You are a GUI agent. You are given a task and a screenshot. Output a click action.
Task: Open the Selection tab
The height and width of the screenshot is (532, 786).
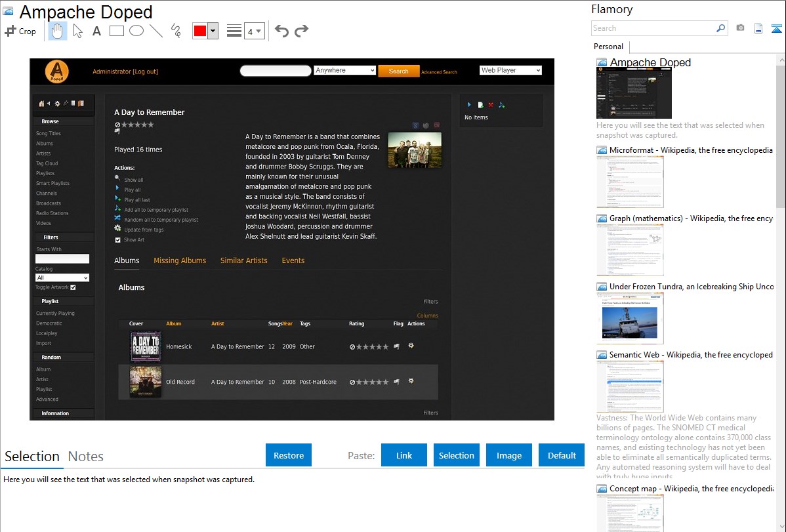click(32, 457)
